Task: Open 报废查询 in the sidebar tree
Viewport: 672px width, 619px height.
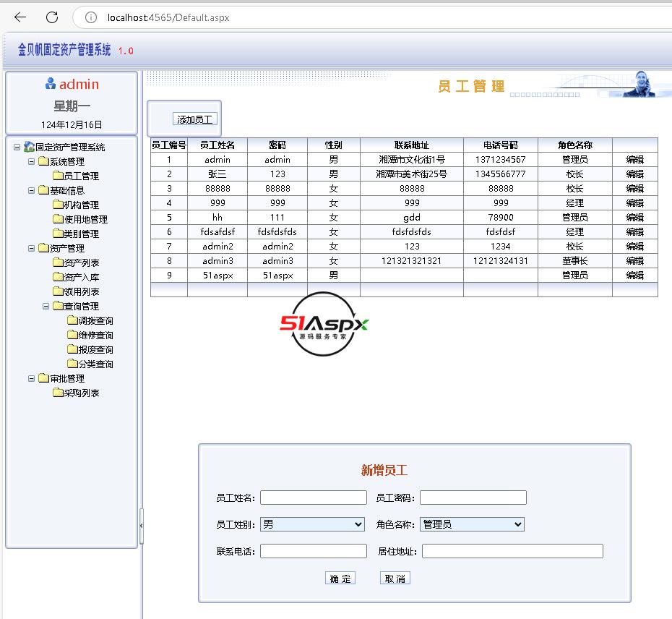Action: [x=95, y=349]
